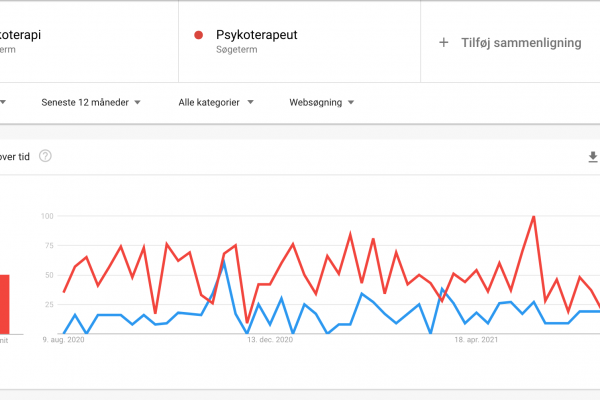Click the plus icon to add comparison
600x400 pixels.
(x=444, y=43)
